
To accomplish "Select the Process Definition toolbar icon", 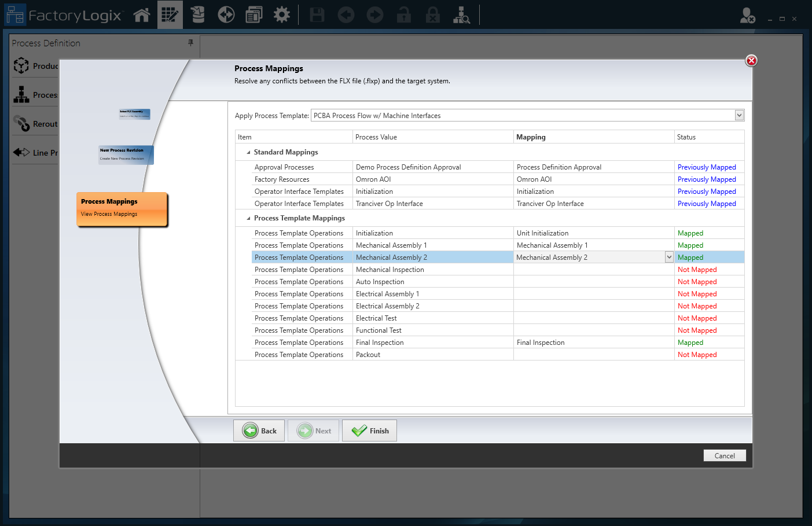I will pos(170,14).
